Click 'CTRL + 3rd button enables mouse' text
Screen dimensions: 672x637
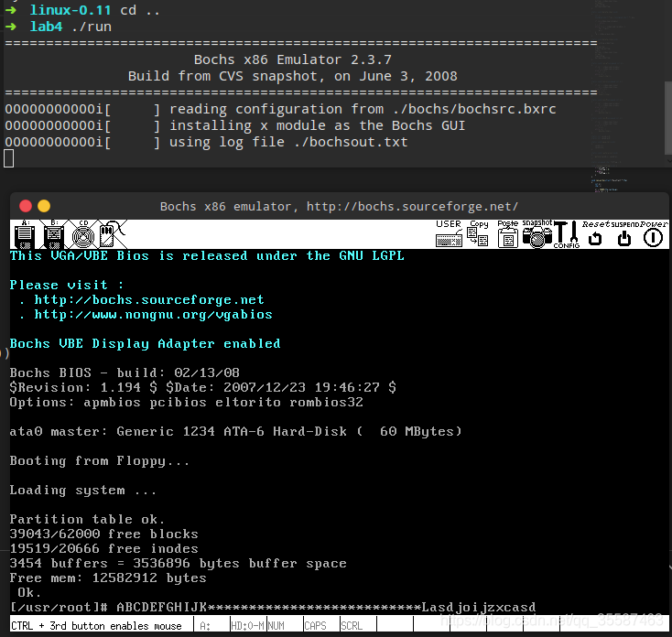[96, 626]
